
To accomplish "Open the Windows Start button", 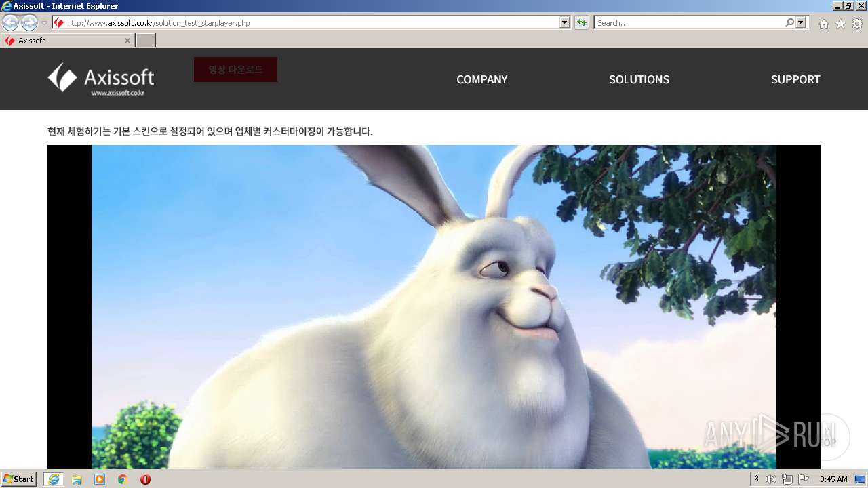I will pyautogui.click(x=19, y=479).
